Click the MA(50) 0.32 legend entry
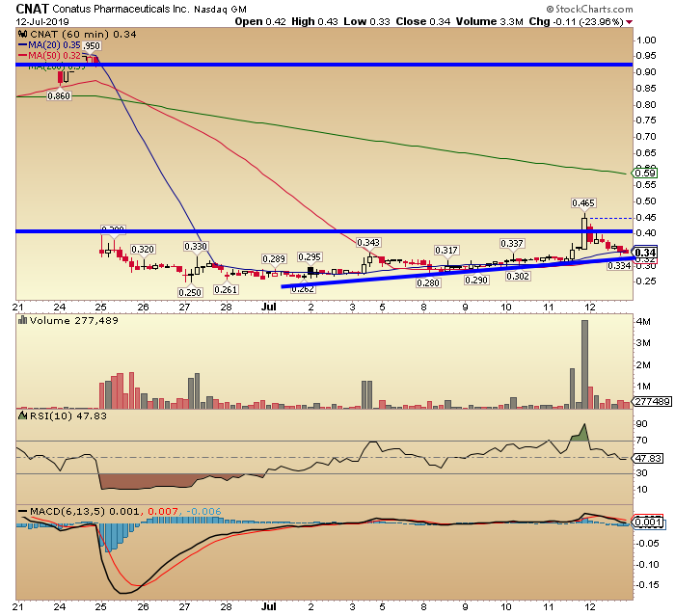 (49, 56)
